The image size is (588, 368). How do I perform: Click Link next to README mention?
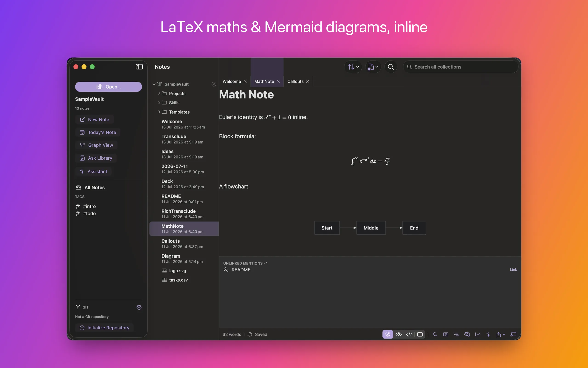513,270
